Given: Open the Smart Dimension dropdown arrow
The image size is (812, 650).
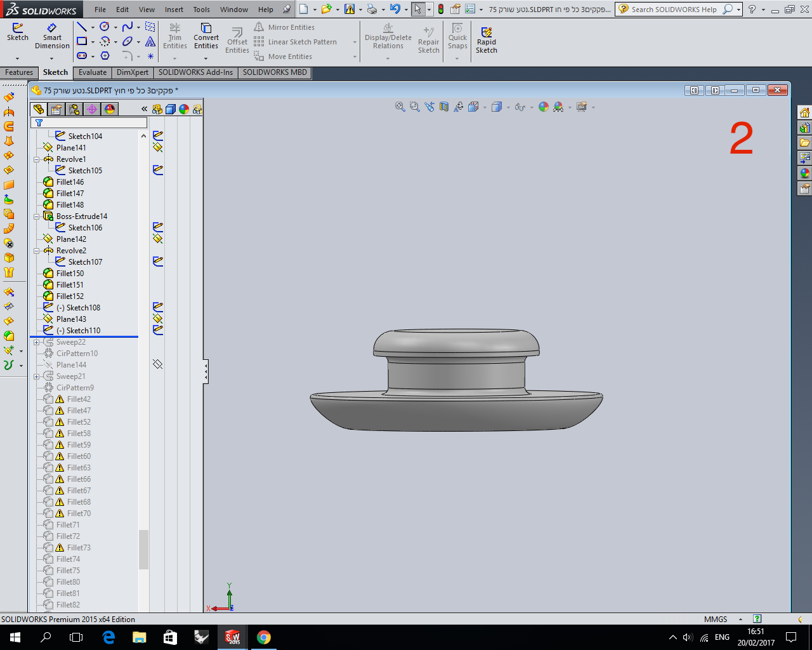Looking at the screenshot, I should [52, 58].
